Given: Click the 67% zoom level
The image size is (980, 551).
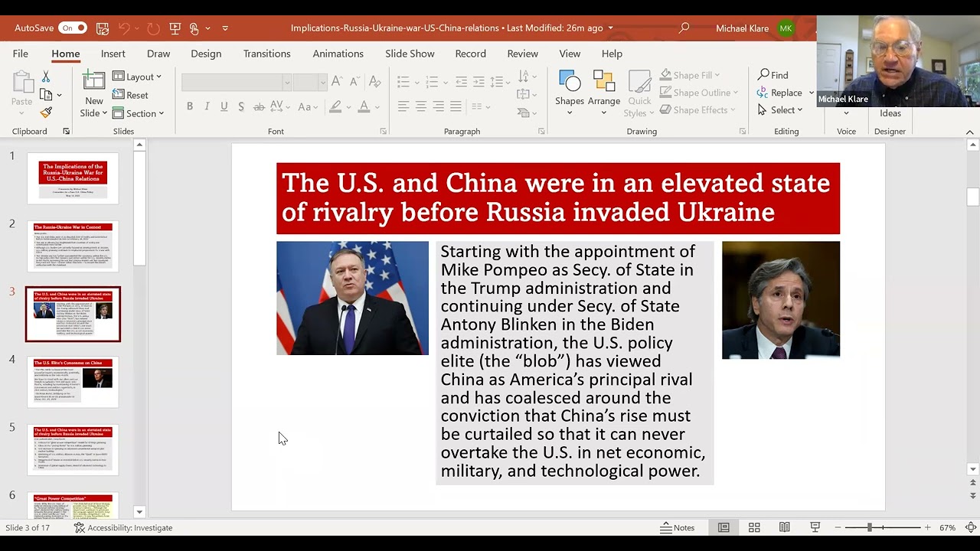Looking at the screenshot, I should (947, 527).
